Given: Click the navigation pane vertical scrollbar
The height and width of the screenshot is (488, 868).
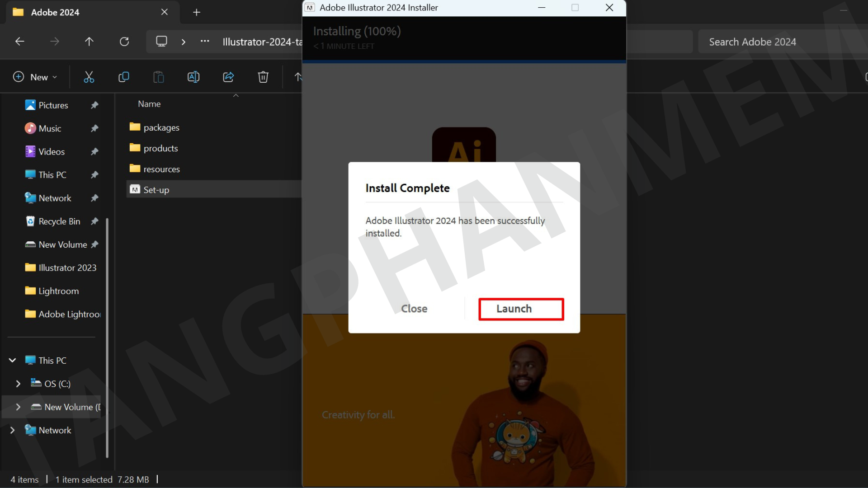Looking at the screenshot, I should pyautogui.click(x=107, y=338).
